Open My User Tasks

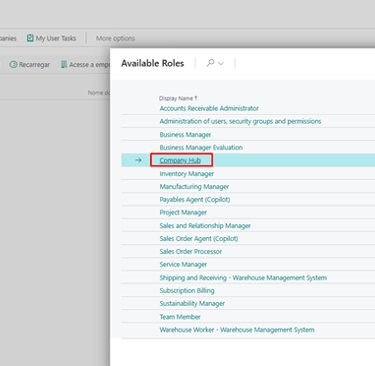point(56,38)
